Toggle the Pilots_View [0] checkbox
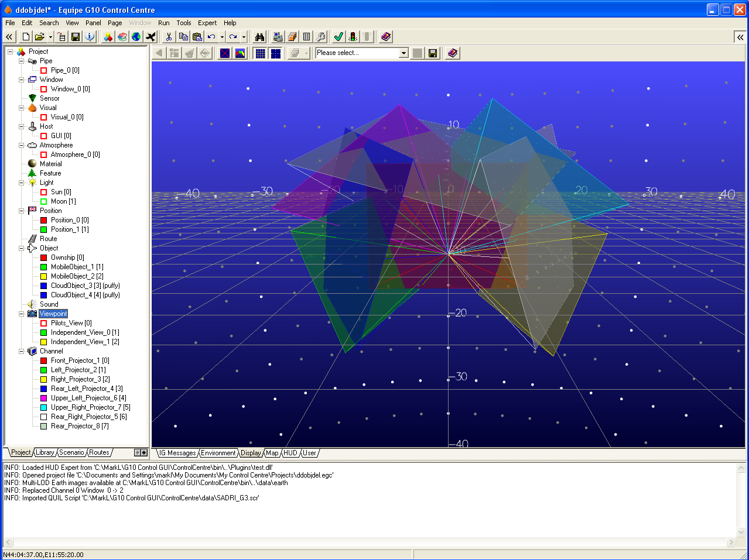 point(43,323)
